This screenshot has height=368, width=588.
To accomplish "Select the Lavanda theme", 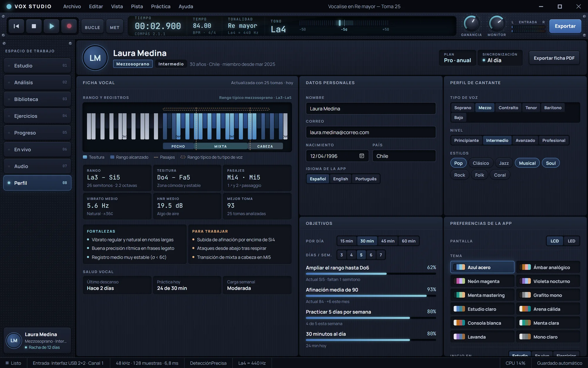I will coord(482,337).
